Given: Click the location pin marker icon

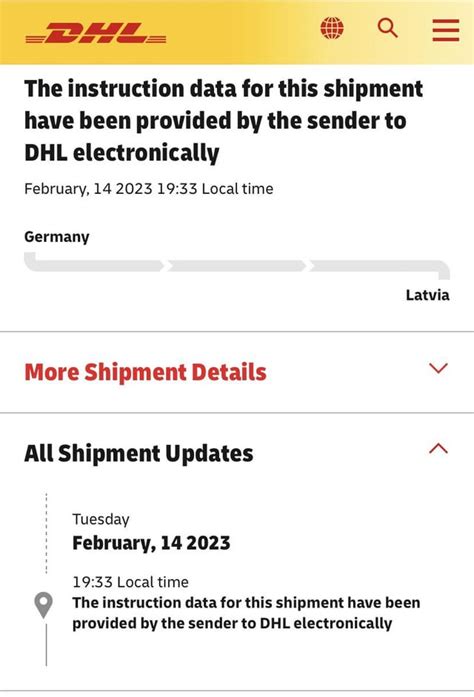Looking at the screenshot, I should click(x=44, y=605).
